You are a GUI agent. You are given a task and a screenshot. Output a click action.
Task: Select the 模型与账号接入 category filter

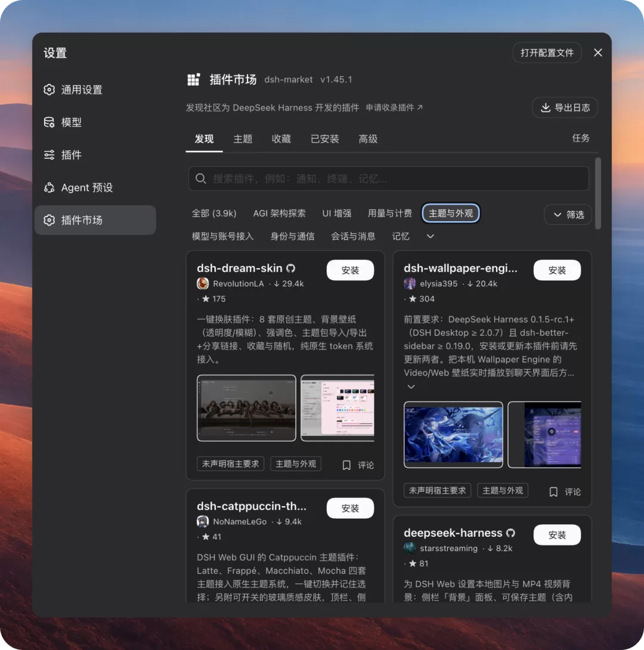coord(222,236)
